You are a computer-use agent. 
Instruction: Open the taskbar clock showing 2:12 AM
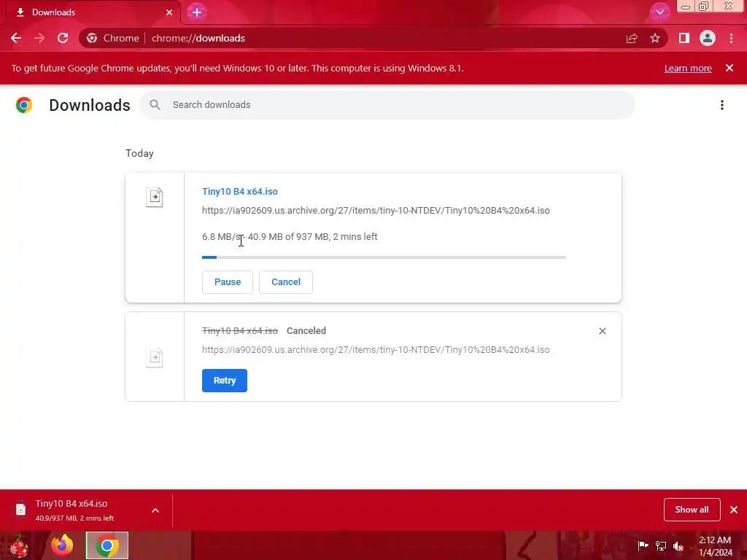click(x=715, y=546)
